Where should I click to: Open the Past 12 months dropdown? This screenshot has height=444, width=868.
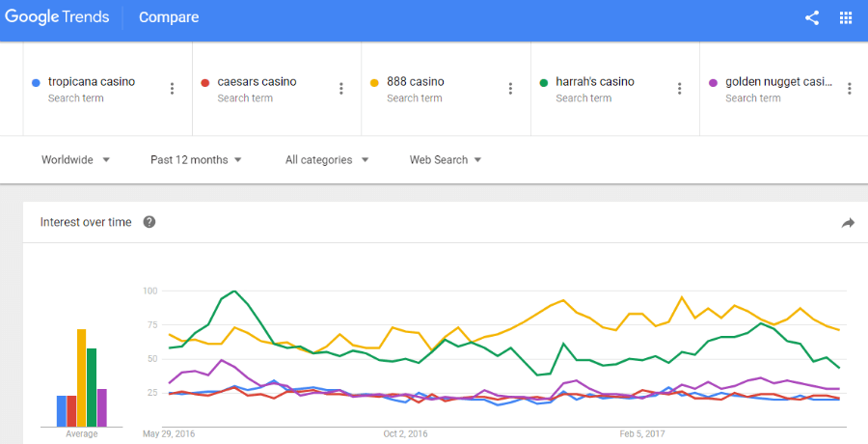[196, 159]
